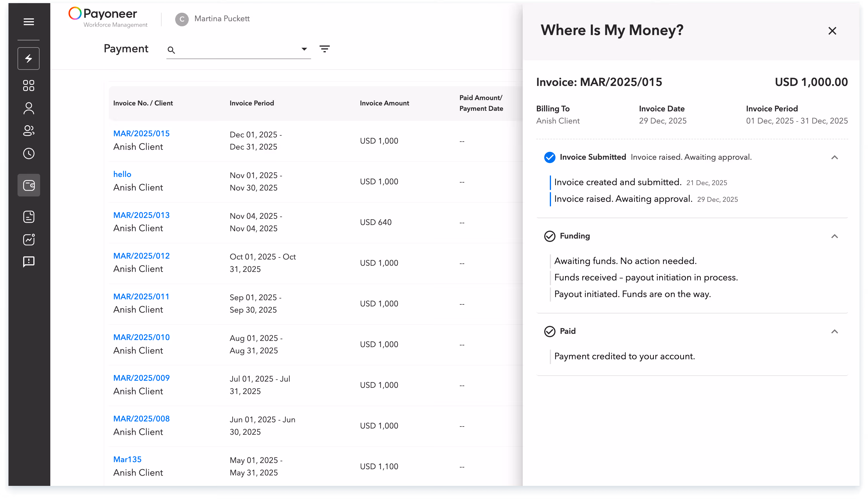Click the Funding step check circle icon
This screenshot has width=868, height=500.
pyautogui.click(x=550, y=236)
